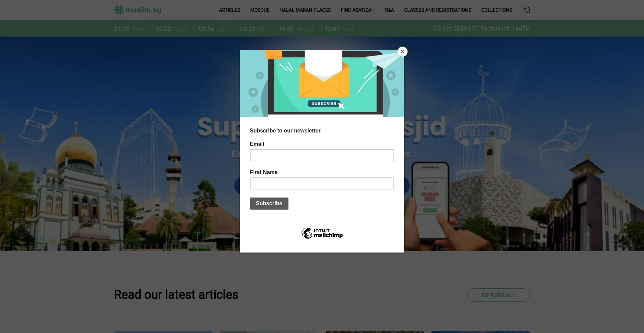
Task: Select Find Asatizah in navigation
Action: pos(358,10)
